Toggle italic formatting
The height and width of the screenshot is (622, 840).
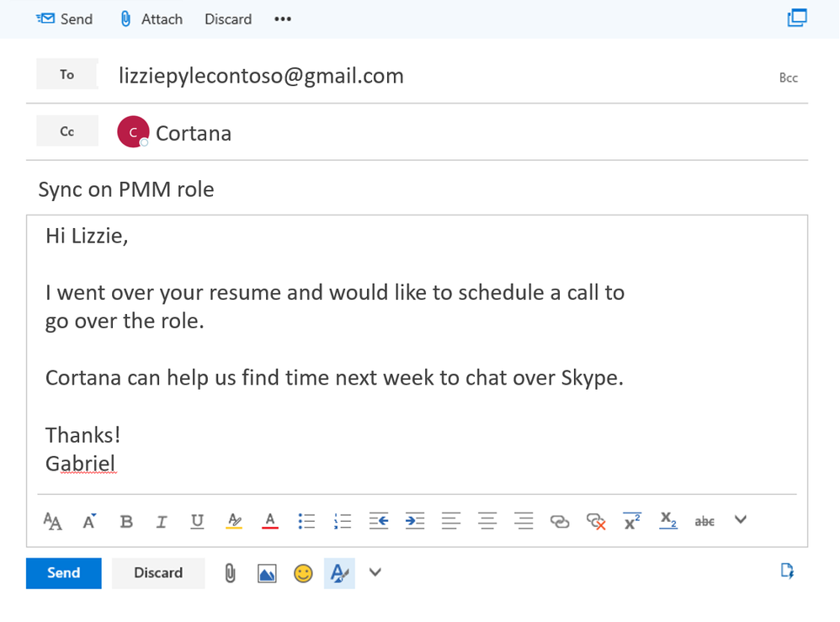(x=161, y=520)
